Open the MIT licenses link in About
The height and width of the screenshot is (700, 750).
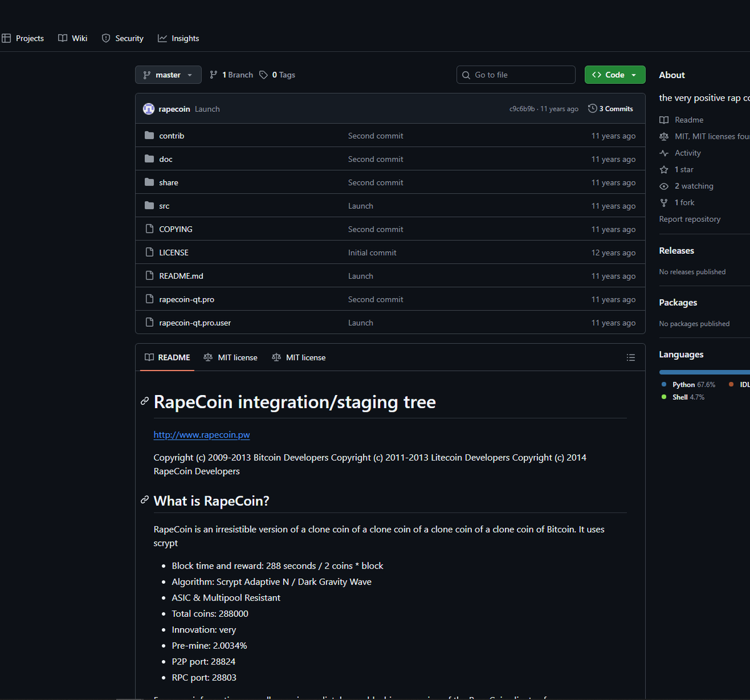pyautogui.click(x=712, y=136)
